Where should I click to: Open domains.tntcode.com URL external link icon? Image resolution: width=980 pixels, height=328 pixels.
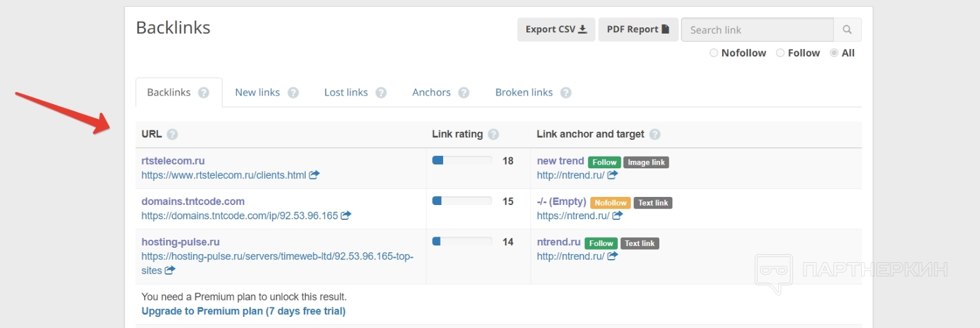tap(346, 216)
